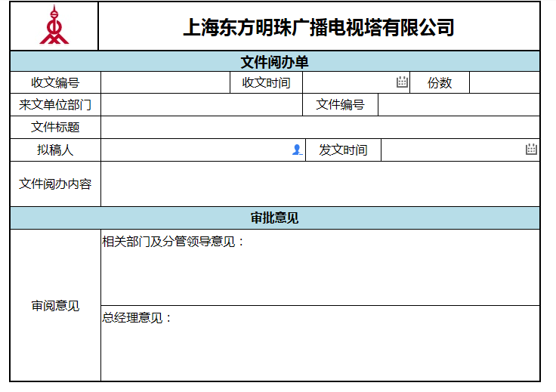The height and width of the screenshot is (392, 556).
Task: Click the 相关部门及分管领导意见 opinion area
Action: [x=320, y=267]
